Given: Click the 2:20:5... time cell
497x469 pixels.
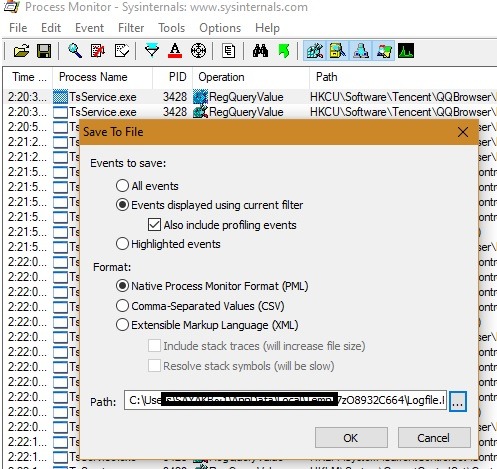Looking at the screenshot, I should click(27, 127).
